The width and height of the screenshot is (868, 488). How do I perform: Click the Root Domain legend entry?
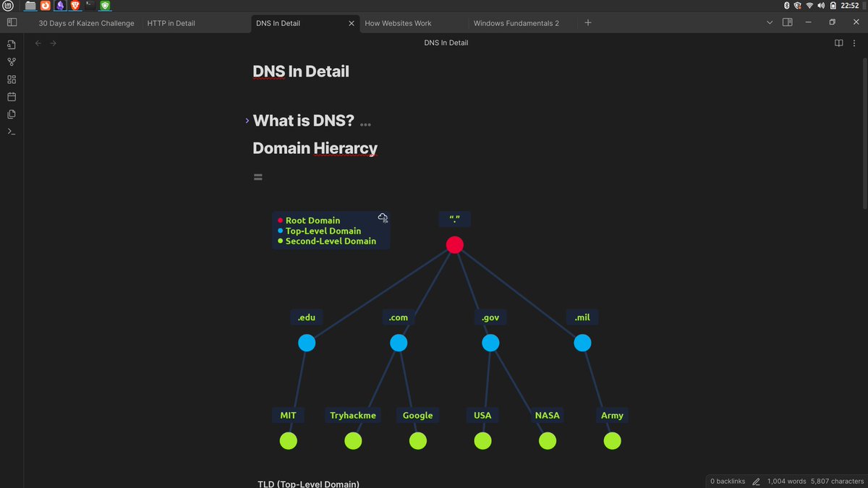312,221
